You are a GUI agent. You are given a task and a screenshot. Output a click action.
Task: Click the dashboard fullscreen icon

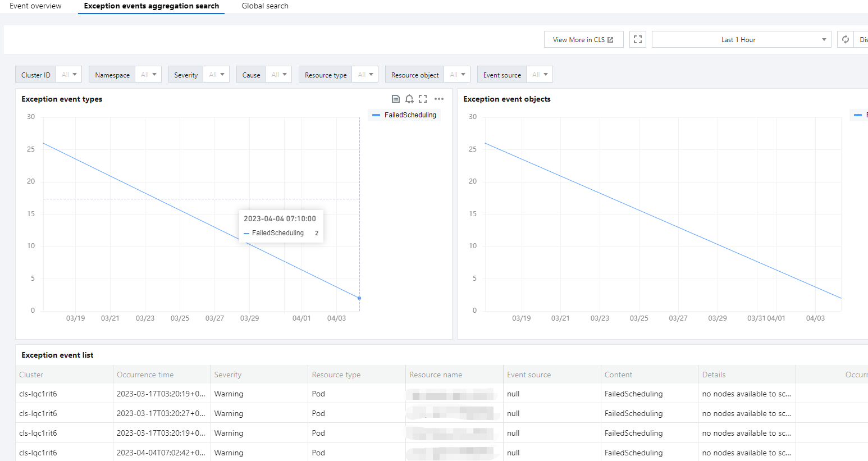tap(638, 39)
